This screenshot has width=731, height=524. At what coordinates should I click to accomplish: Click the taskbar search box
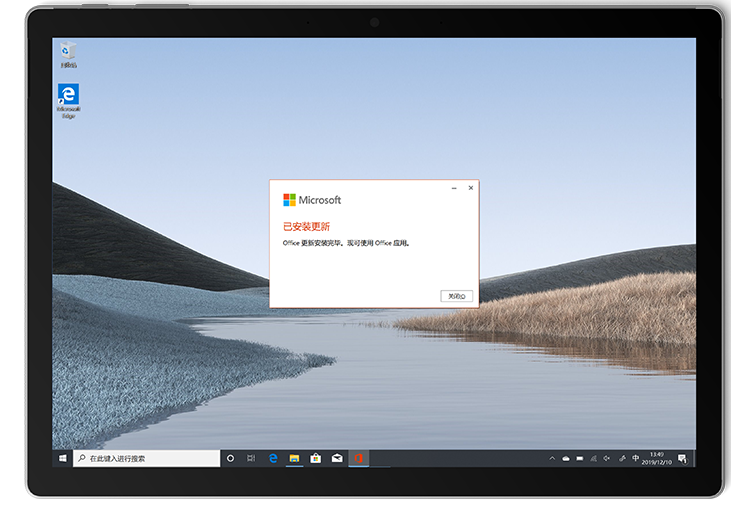146,458
